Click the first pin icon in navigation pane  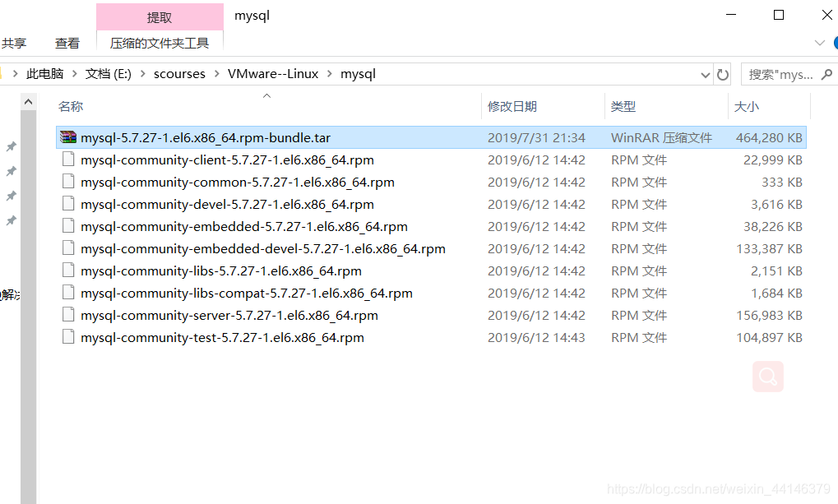tap(12, 146)
